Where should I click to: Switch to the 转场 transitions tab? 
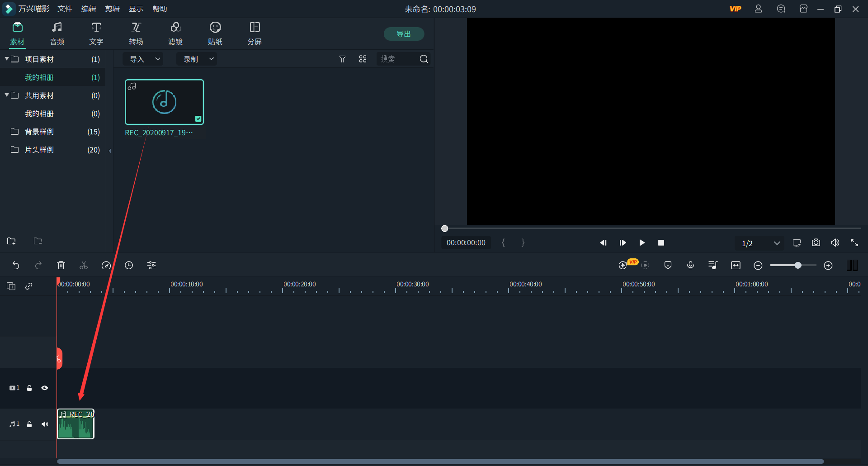click(136, 34)
